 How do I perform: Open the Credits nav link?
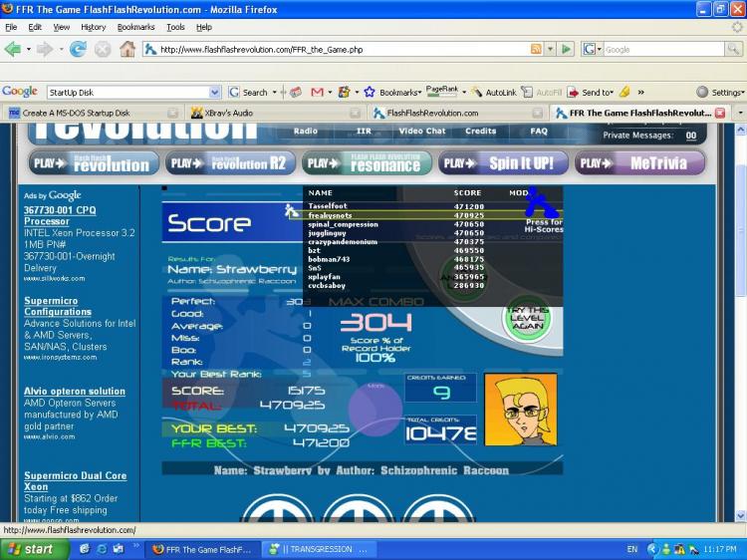point(480,132)
